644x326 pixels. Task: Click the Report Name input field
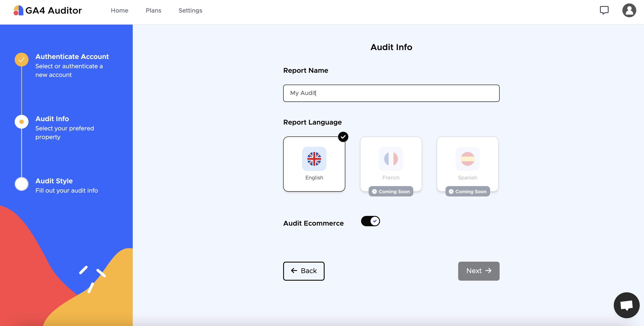tap(391, 93)
